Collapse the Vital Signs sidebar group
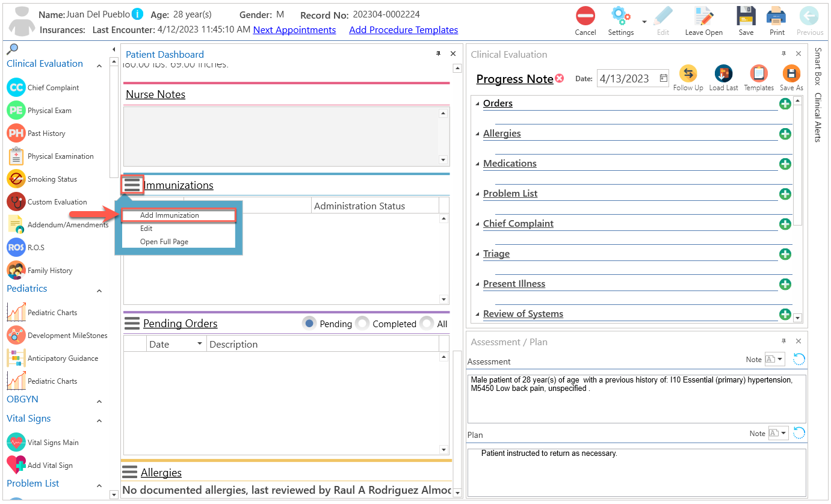Viewport: 831px width, 504px height. [x=99, y=421]
